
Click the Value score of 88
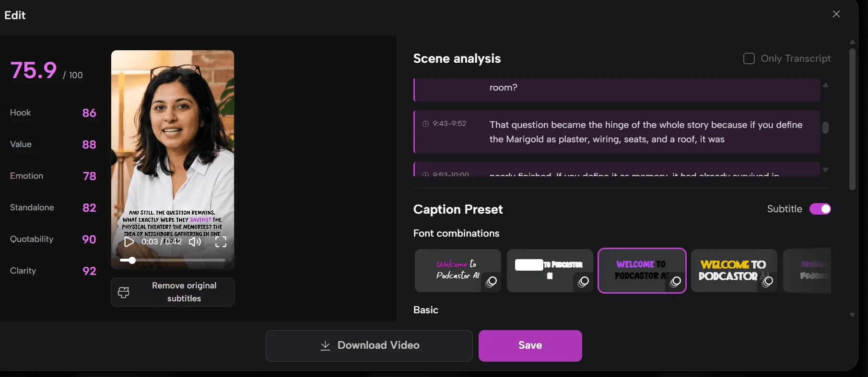[x=89, y=145]
